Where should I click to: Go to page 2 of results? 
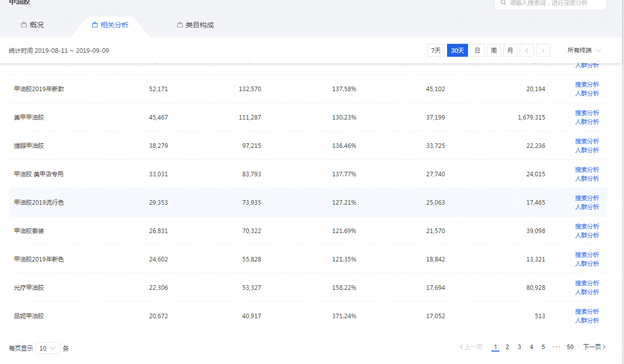(507, 347)
